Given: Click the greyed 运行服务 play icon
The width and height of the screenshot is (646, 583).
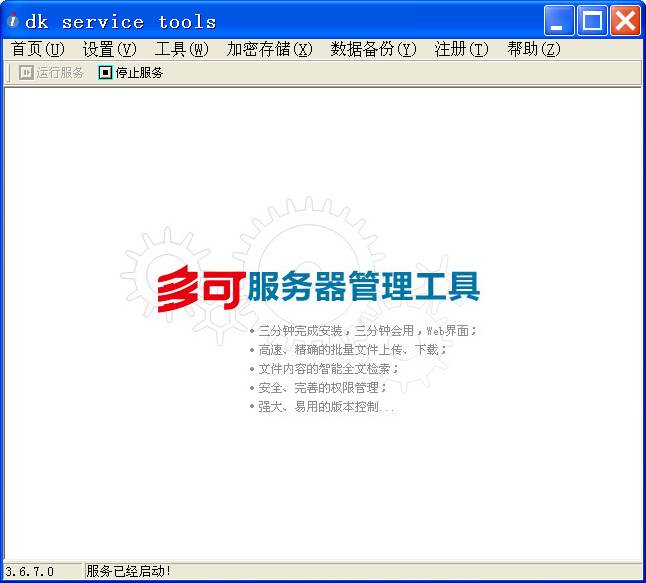Looking at the screenshot, I should coord(26,73).
